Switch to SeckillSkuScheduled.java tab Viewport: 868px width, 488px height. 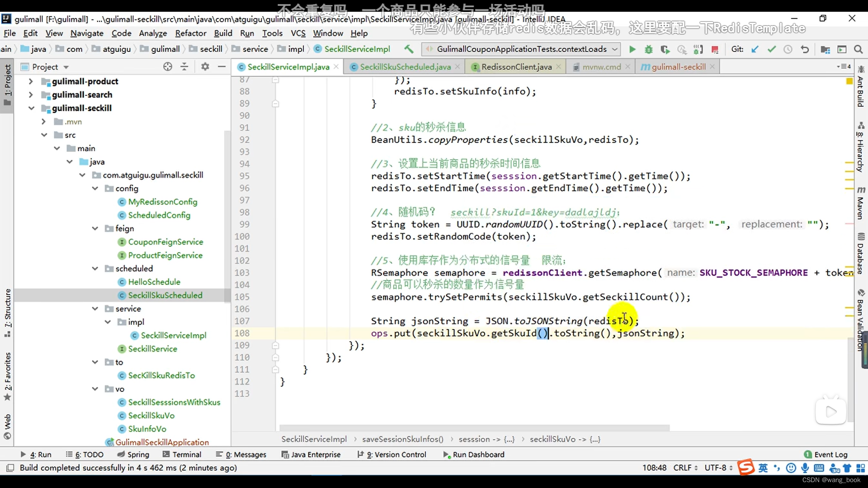click(x=405, y=67)
